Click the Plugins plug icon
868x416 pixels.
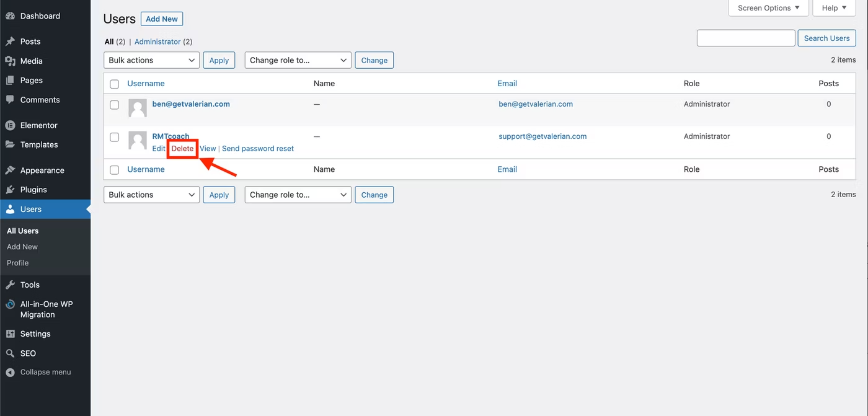(10, 190)
